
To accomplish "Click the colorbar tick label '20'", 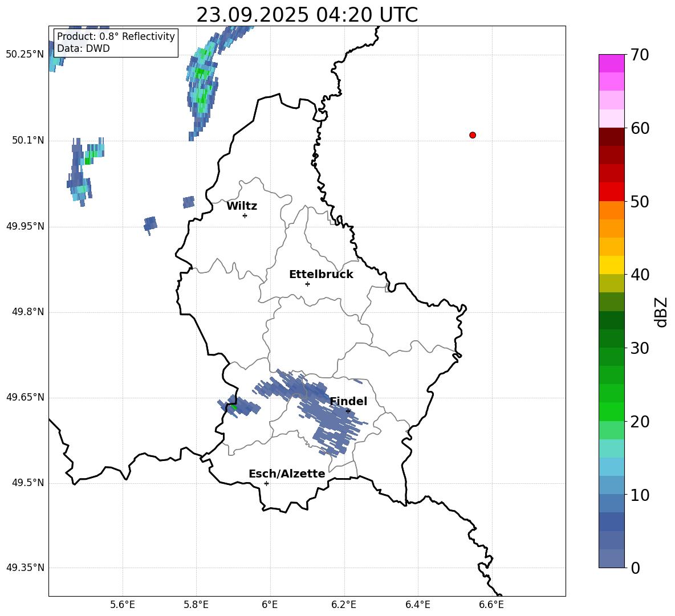I will tap(640, 421).
